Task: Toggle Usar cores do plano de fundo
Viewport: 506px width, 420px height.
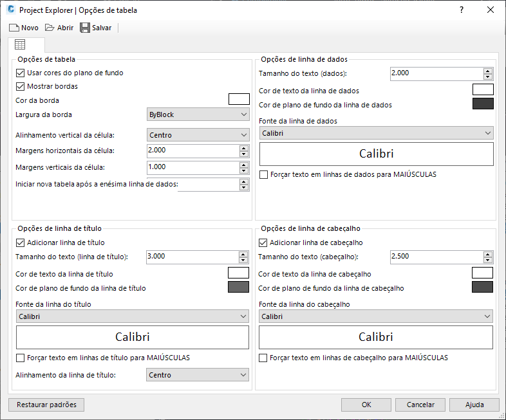Action: click(x=20, y=73)
